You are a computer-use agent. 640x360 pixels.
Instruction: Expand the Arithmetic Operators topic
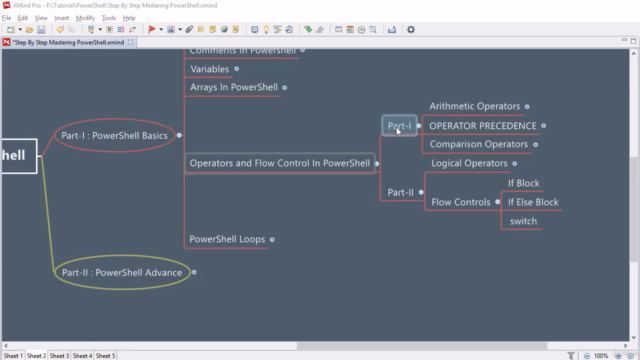point(527,107)
